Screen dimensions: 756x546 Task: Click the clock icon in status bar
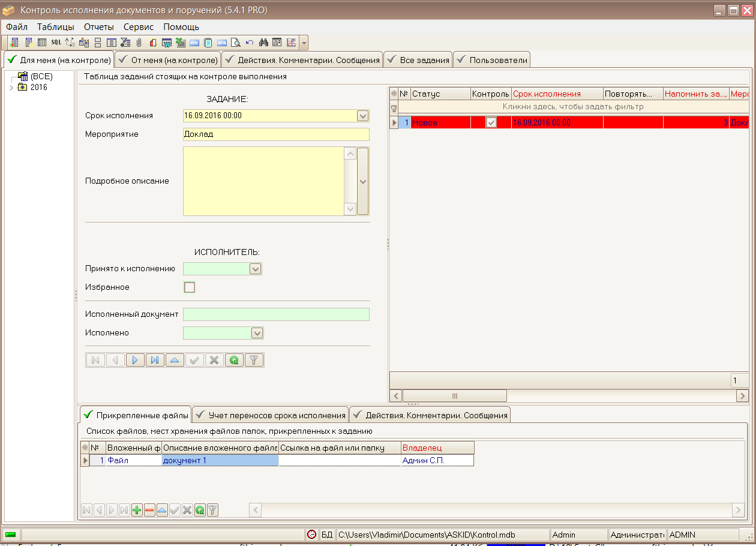(x=311, y=535)
